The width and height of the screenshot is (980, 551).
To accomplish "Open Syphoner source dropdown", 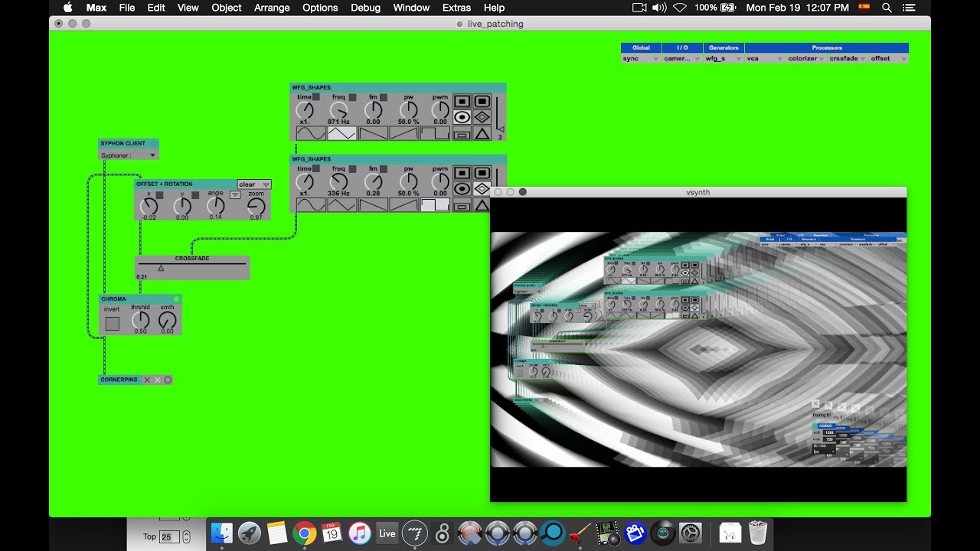I will click(129, 155).
